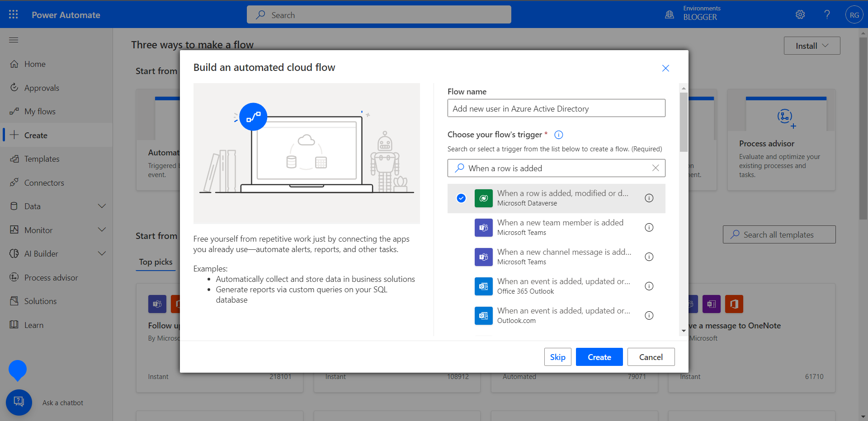Open the Process advisor card
The image size is (868, 421).
click(x=781, y=140)
